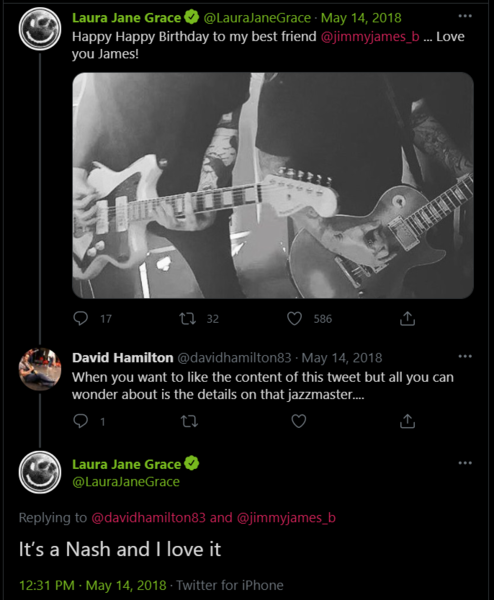Reply to the birthday tweet with 17 comments
494x600 pixels.
pyautogui.click(x=80, y=318)
